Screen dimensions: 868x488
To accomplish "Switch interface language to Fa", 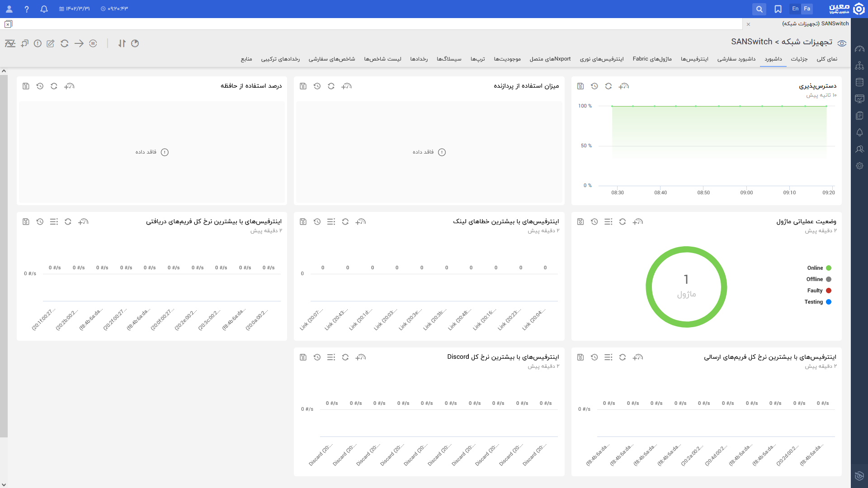I will (x=807, y=9).
